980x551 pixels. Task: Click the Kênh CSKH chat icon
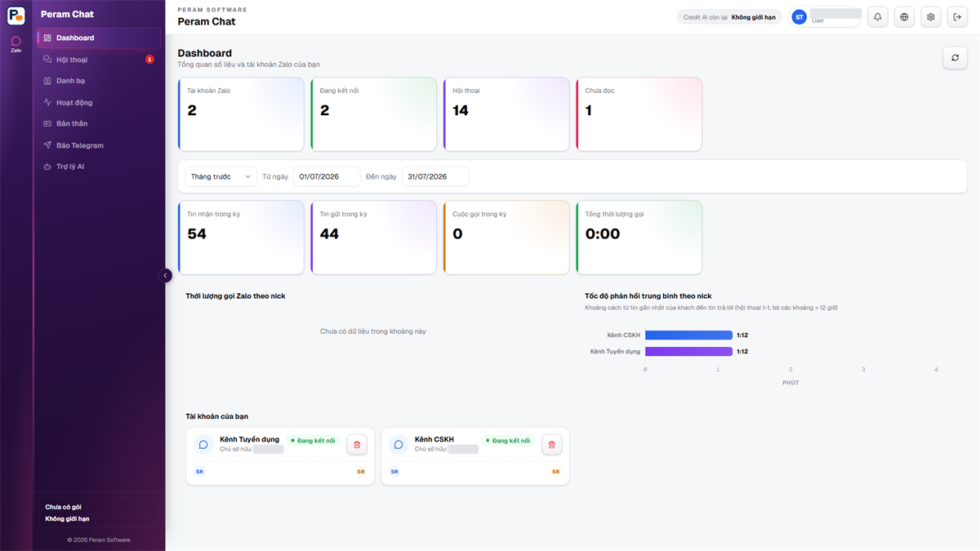[x=399, y=445]
